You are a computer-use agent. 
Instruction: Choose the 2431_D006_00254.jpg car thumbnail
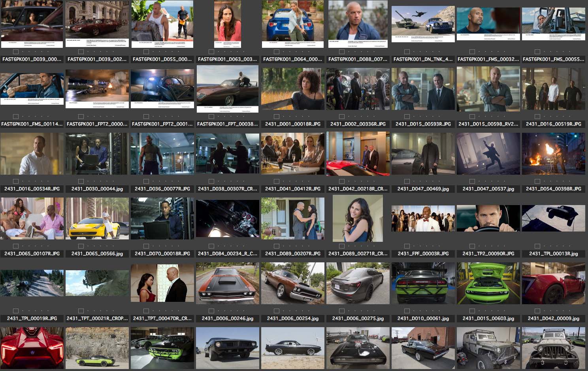click(293, 283)
